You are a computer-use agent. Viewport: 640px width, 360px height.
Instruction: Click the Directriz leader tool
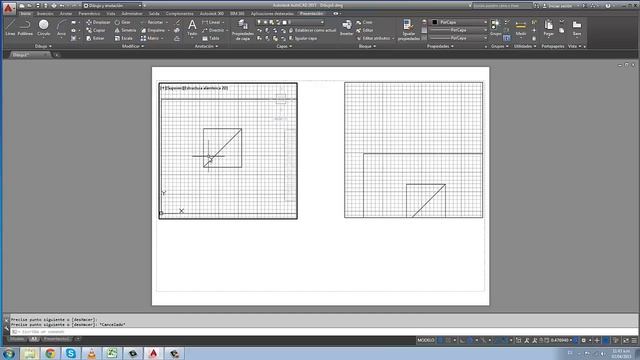click(x=213, y=30)
